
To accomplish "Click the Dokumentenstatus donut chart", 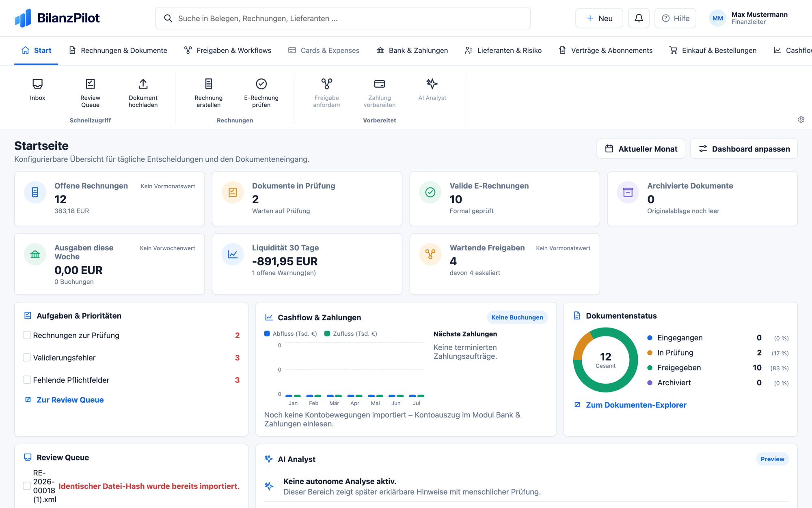I will click(605, 360).
